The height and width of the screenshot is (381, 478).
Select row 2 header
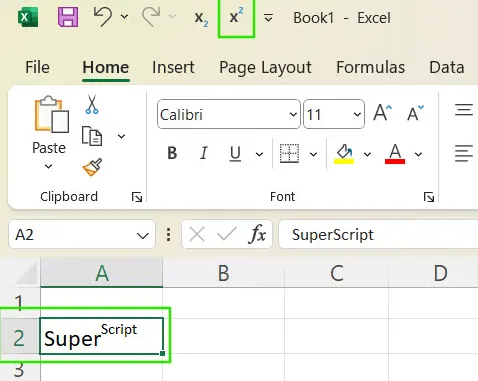pyautogui.click(x=19, y=337)
